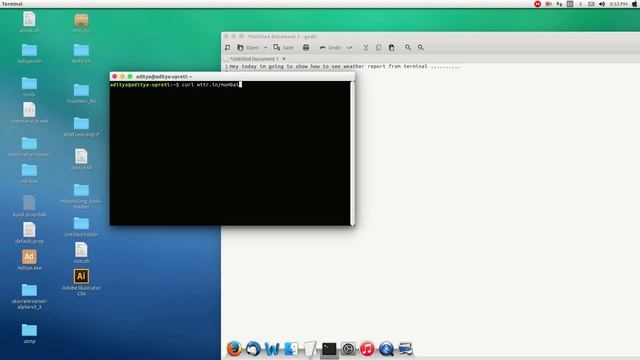Select the Adobe Illustrator CS6 desktop icon
Screen dimensions: 640x360
click(x=81, y=282)
